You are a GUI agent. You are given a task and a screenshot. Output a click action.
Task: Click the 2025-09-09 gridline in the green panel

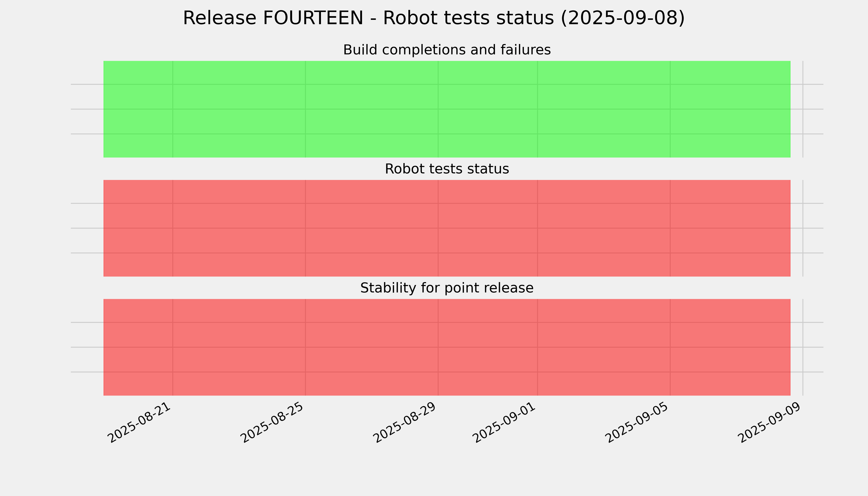coord(803,109)
